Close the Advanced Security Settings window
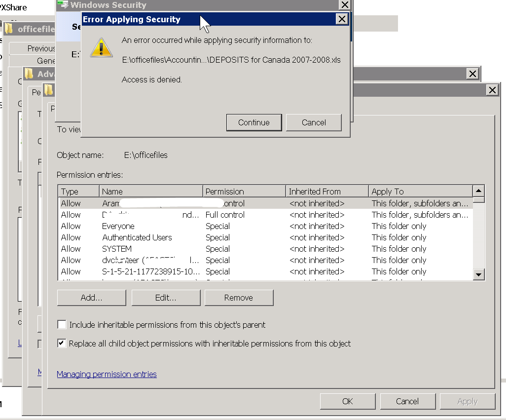Image resolution: width=506 pixels, height=420 pixels. 472,74
